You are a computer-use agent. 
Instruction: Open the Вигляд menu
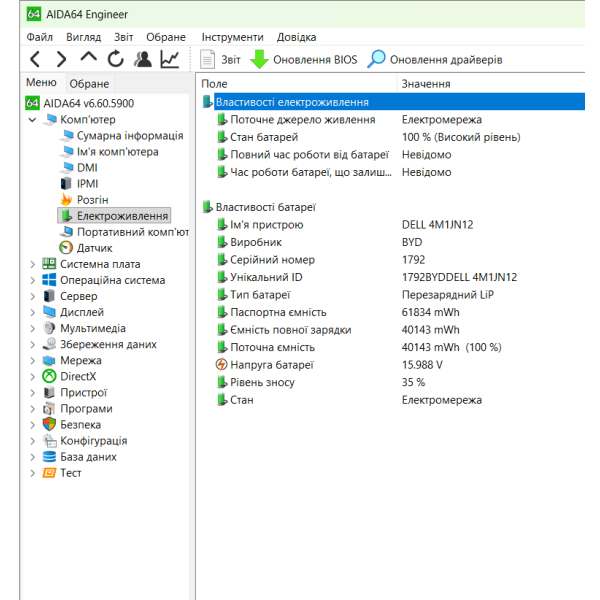pyautogui.click(x=83, y=37)
